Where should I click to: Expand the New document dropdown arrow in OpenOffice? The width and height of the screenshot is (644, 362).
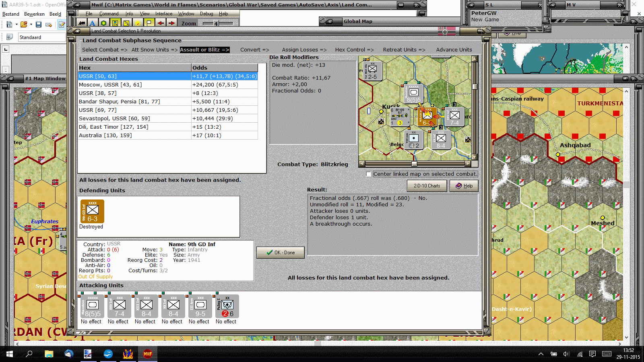coord(17,25)
